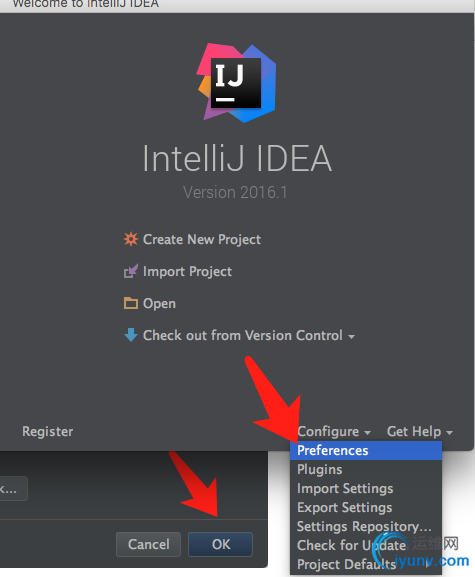This screenshot has width=475, height=577.
Task: Select Plugins in the Configure menu
Action: click(x=366, y=470)
